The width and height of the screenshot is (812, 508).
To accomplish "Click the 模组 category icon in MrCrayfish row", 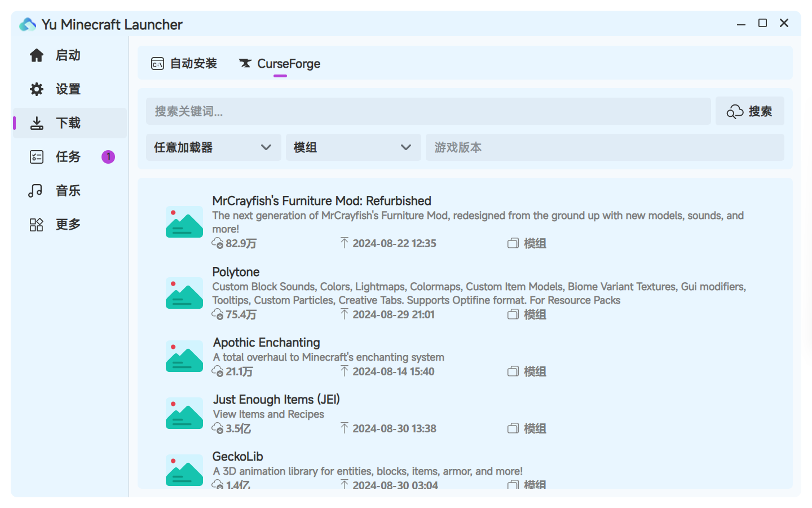I will pos(513,243).
